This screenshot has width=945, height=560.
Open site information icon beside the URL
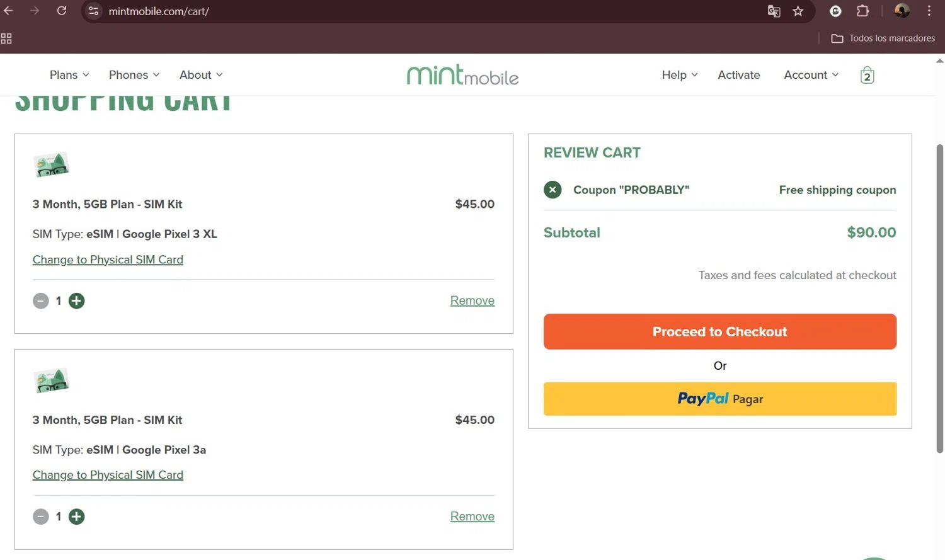point(94,11)
